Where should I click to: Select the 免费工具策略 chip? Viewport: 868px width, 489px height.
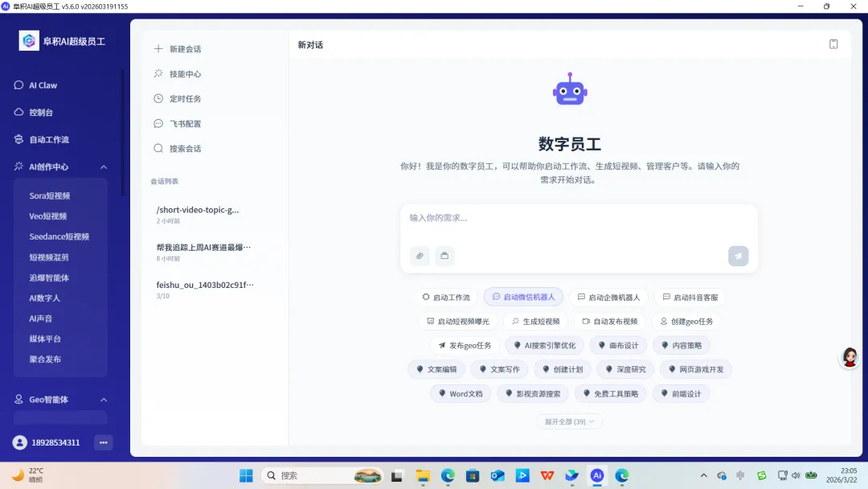pyautogui.click(x=611, y=394)
